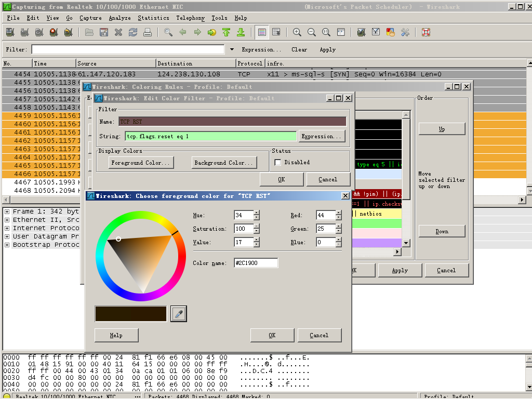Click Help in the color chooser dialog
This screenshot has width=532, height=399.
click(116, 335)
